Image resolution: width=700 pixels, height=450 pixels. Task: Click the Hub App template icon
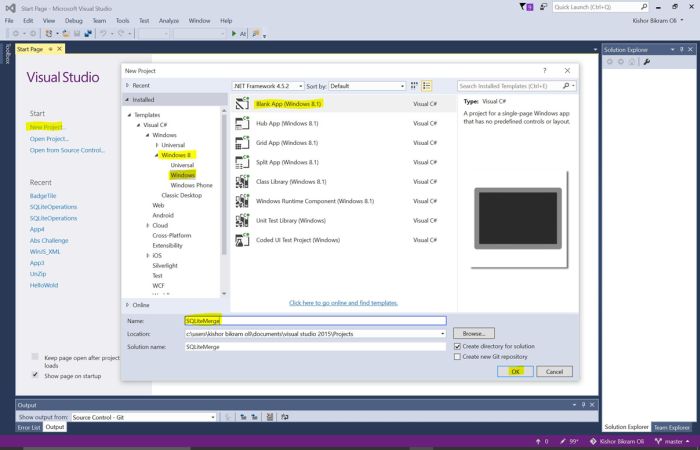(242, 123)
